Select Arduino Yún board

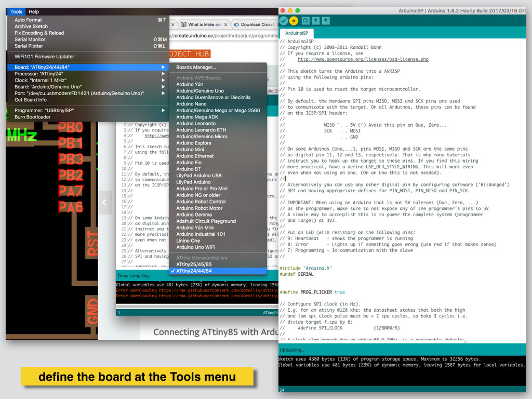[x=218, y=85]
